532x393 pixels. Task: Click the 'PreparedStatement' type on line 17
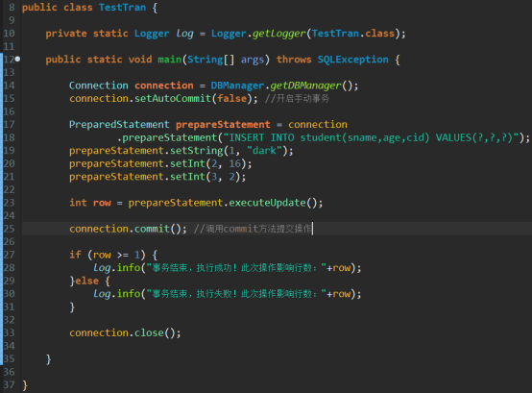(x=119, y=125)
